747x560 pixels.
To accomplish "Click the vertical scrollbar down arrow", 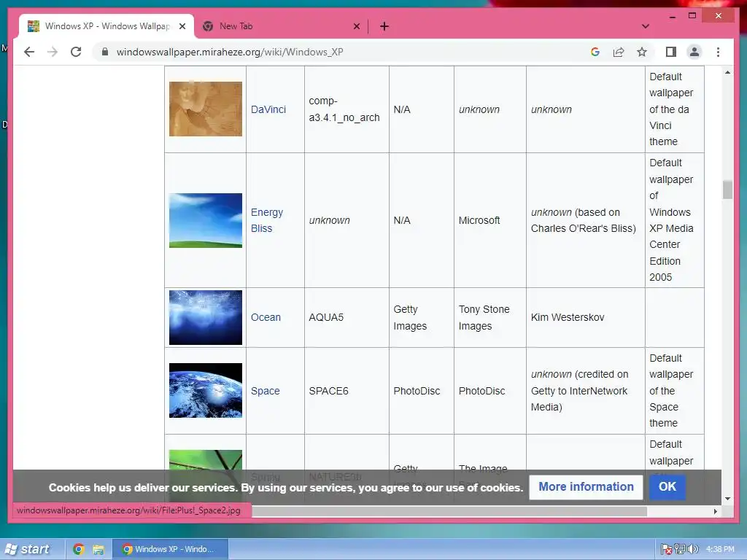I will (727, 499).
